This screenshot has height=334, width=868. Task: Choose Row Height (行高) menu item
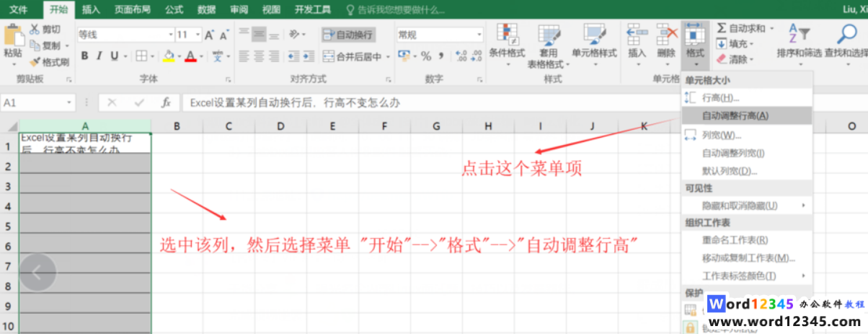coord(747,97)
